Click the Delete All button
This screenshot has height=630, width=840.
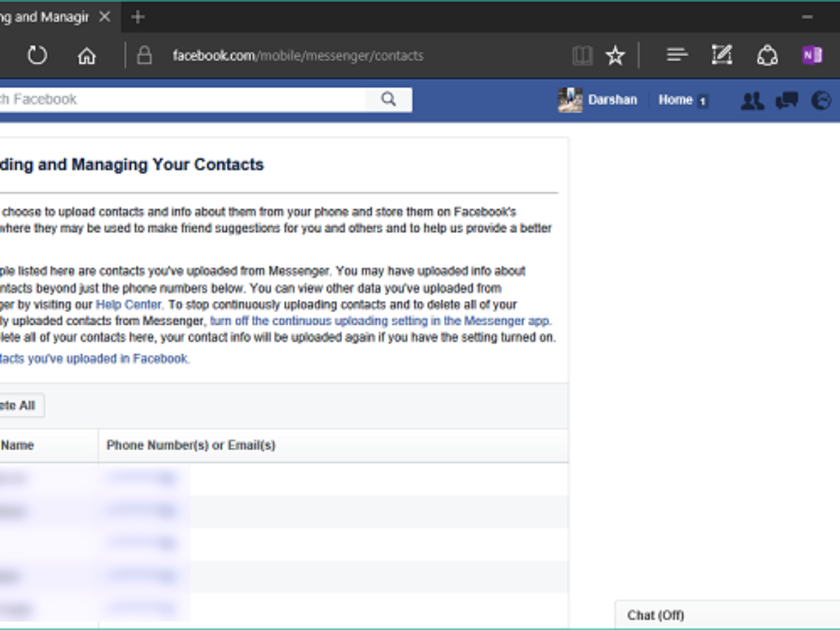point(17,405)
